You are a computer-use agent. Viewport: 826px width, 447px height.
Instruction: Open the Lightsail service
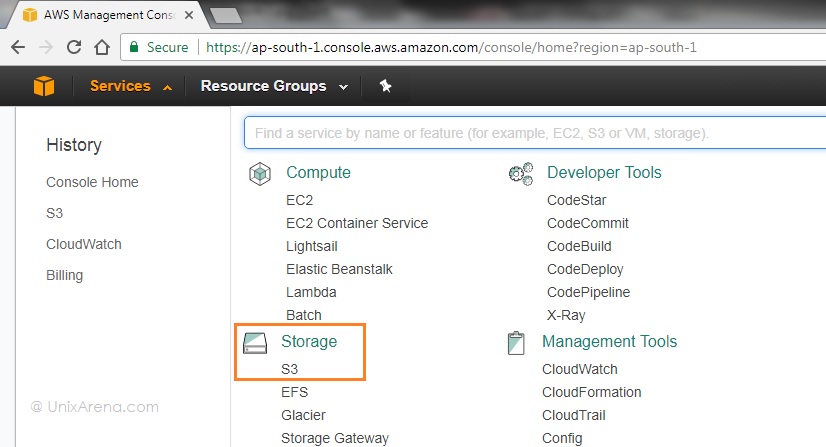[x=311, y=246]
